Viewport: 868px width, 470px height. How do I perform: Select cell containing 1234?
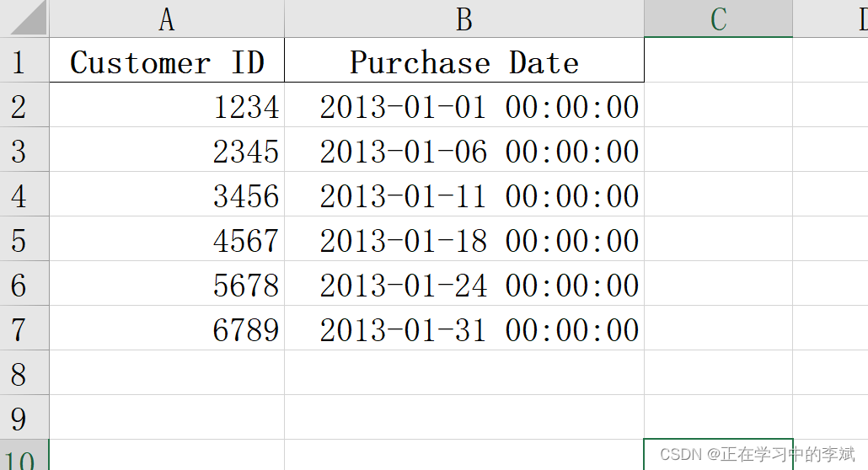pos(167,104)
